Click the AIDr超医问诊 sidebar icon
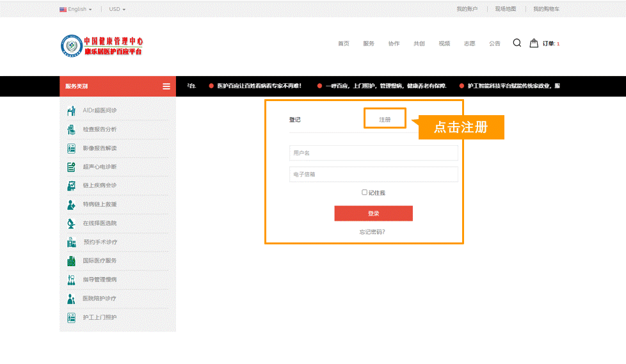The height and width of the screenshot is (364, 626). point(72,111)
